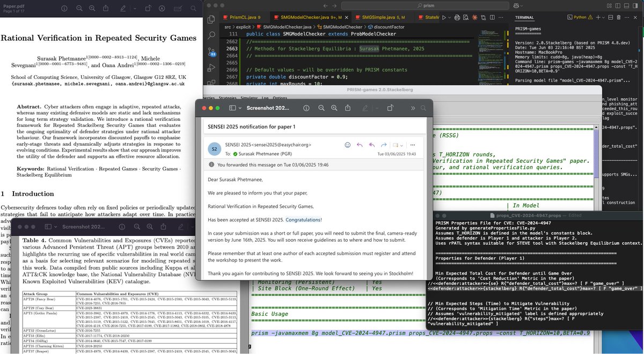644x354 pixels.
Task: Open Simulator menu in PRISM-games window
Action: pyautogui.click(x=249, y=98)
